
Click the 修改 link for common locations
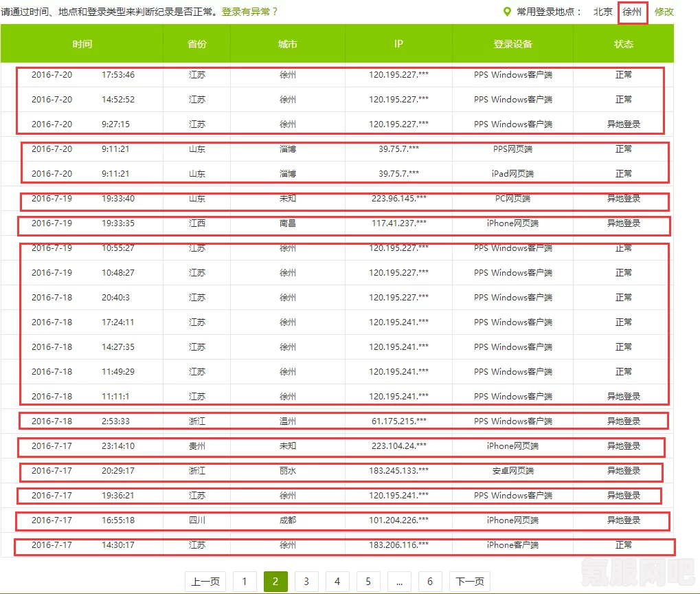664,12
